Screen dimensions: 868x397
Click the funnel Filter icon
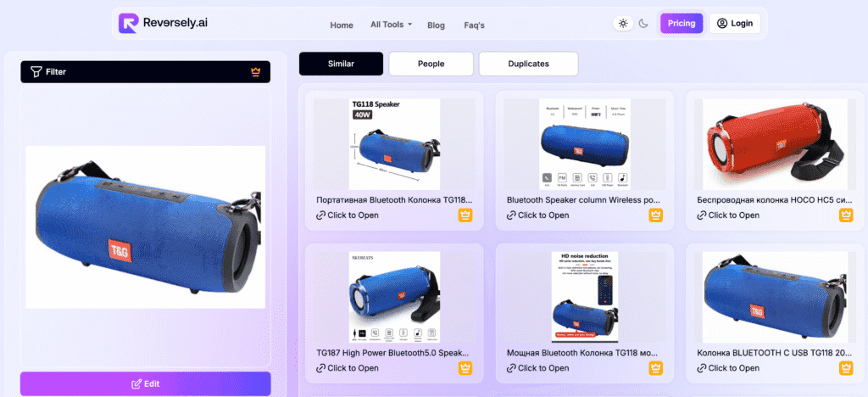coord(36,71)
